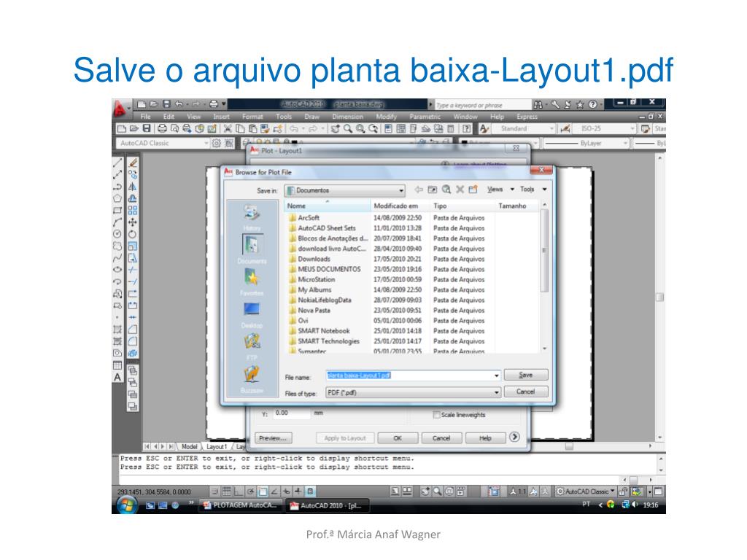
Task: Switch to the Layout1 tab
Action: (x=217, y=447)
